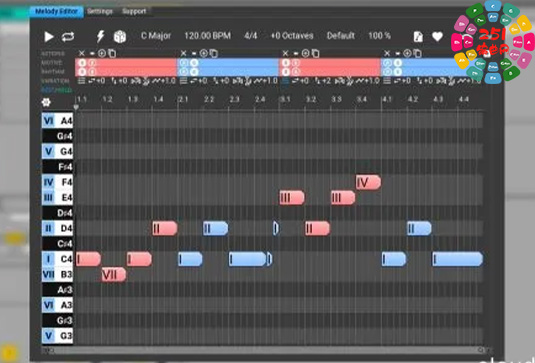Viewport: 535px width, 363px height.
Task: Click the heart favorite icon
Action: pyautogui.click(x=437, y=36)
